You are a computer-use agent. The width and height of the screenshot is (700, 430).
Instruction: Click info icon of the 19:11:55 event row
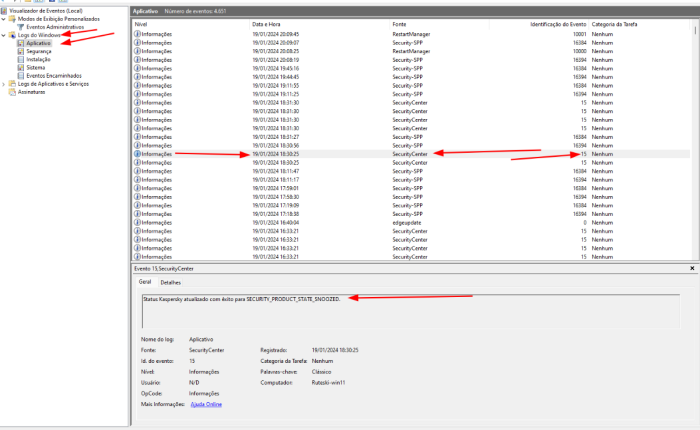coord(138,85)
